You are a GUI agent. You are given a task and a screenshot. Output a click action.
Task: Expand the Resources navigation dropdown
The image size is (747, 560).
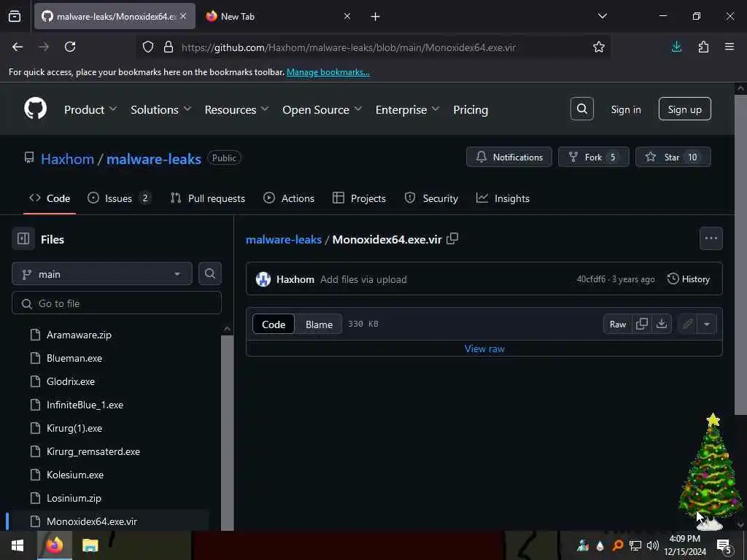click(x=236, y=109)
